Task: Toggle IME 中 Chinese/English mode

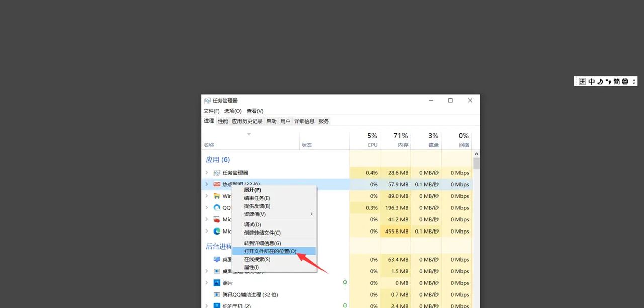Action: click(x=591, y=81)
